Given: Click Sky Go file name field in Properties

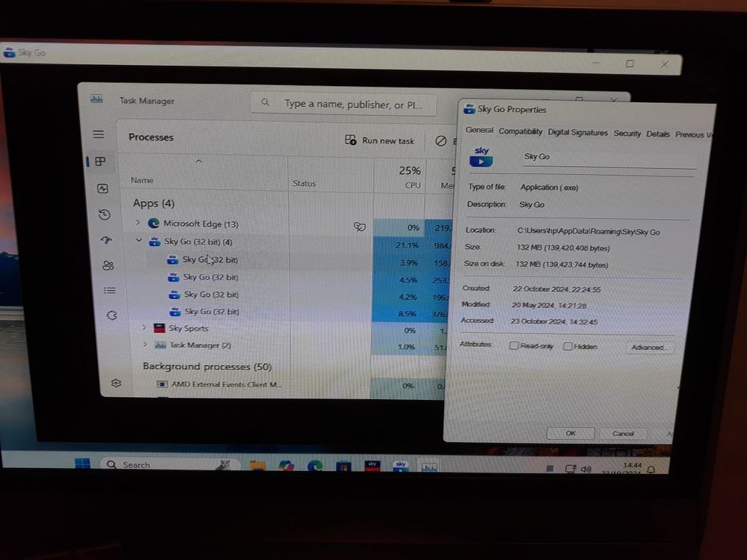Looking at the screenshot, I should [x=609, y=158].
